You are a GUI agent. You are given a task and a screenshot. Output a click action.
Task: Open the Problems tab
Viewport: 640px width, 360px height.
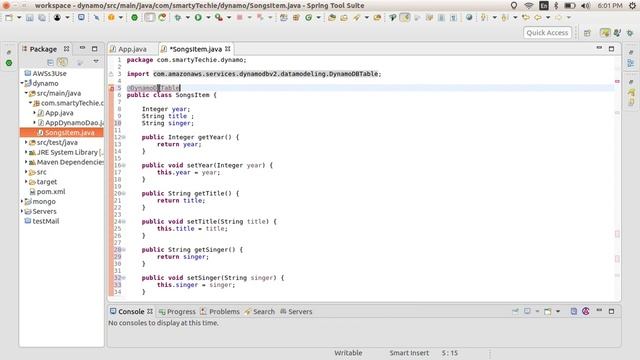[x=220, y=311]
